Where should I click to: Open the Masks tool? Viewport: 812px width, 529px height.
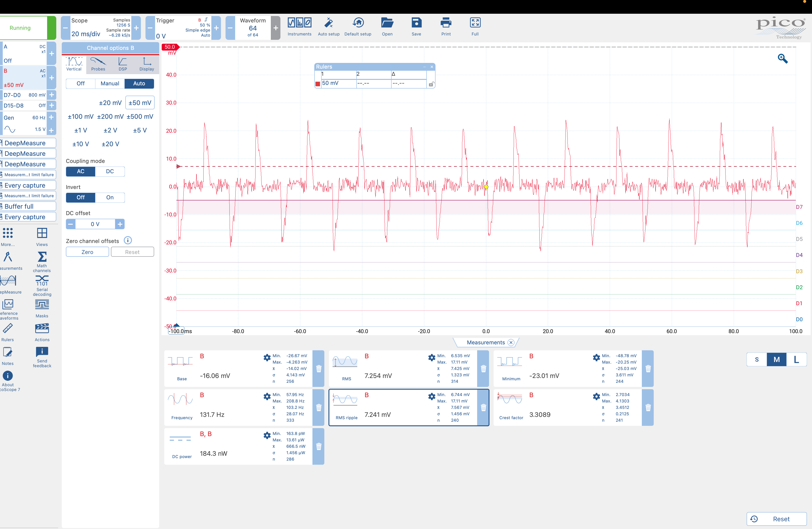tap(42, 305)
